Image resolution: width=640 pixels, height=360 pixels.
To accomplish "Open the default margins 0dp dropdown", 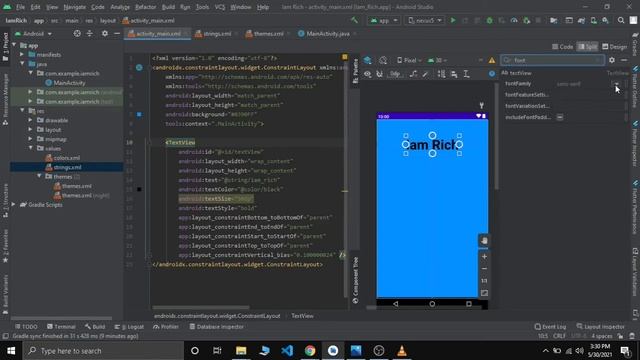I will click(x=395, y=74).
